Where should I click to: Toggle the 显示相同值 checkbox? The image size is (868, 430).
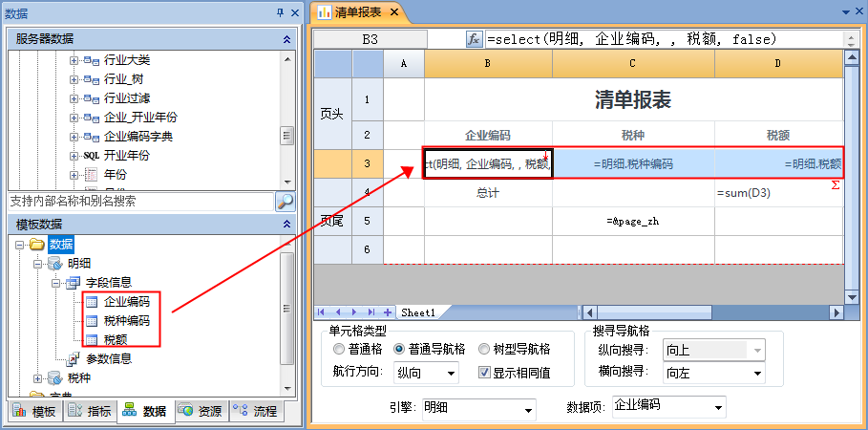(485, 372)
